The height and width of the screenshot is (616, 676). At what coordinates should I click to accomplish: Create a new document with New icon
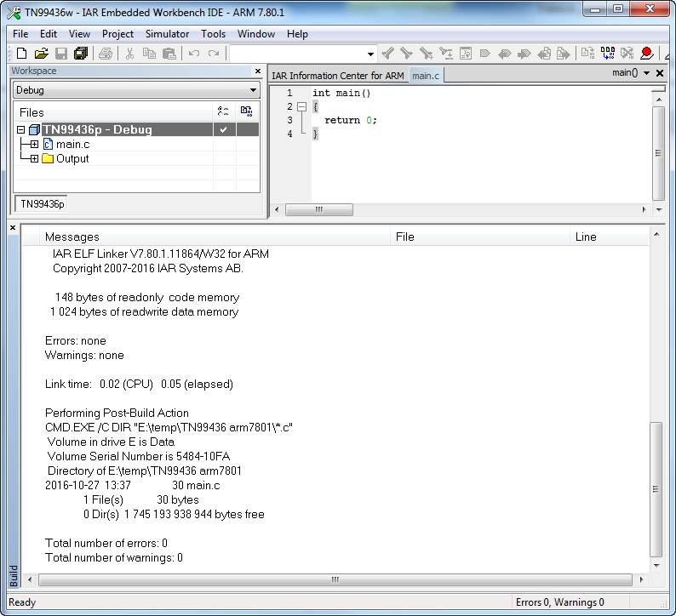tap(22, 54)
